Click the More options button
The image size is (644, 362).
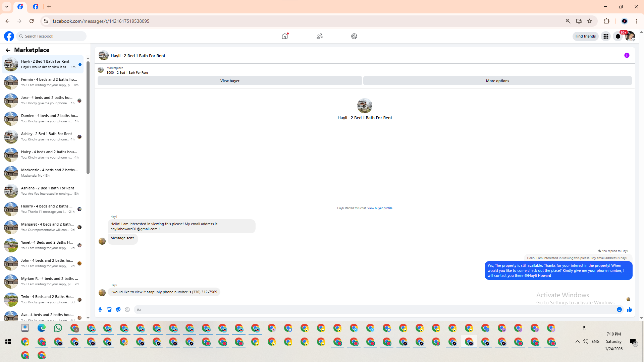point(497,81)
